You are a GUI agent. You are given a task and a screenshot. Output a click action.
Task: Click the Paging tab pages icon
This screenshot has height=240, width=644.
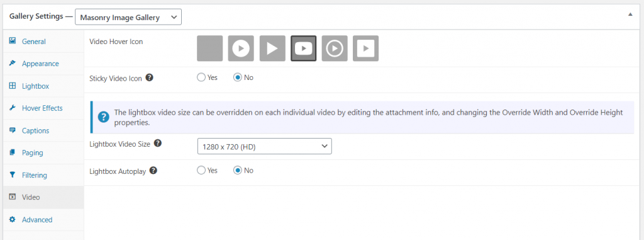click(13, 152)
